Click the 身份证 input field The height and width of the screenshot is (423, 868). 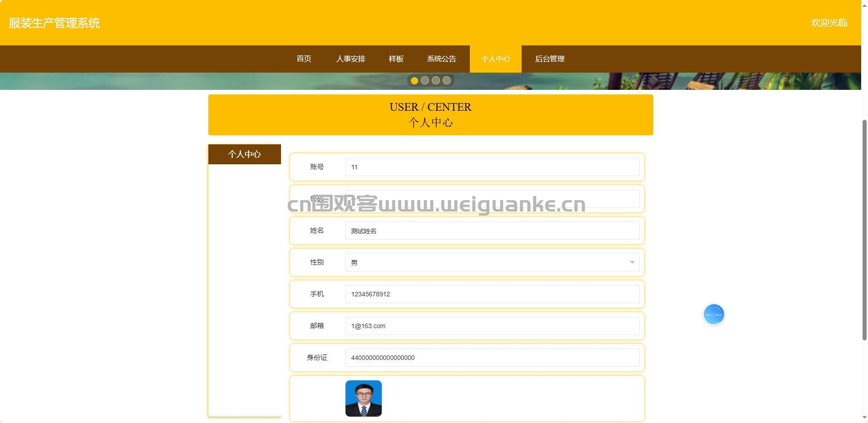tap(493, 358)
